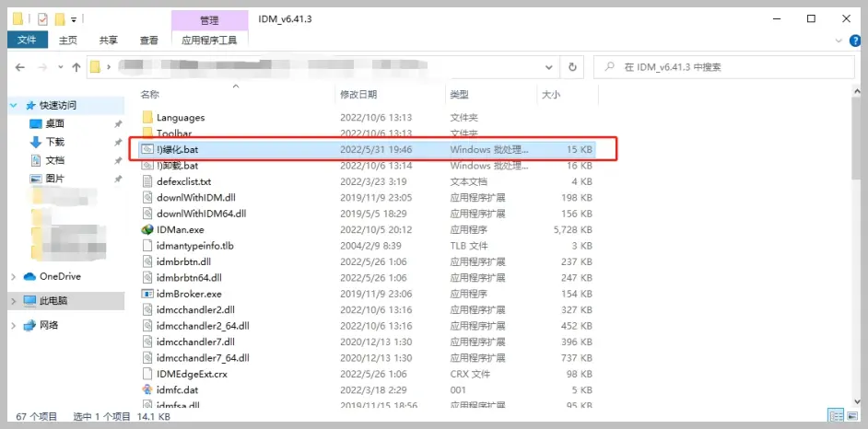Expand the OneDrive tree node
868x429 pixels.
click(x=14, y=276)
